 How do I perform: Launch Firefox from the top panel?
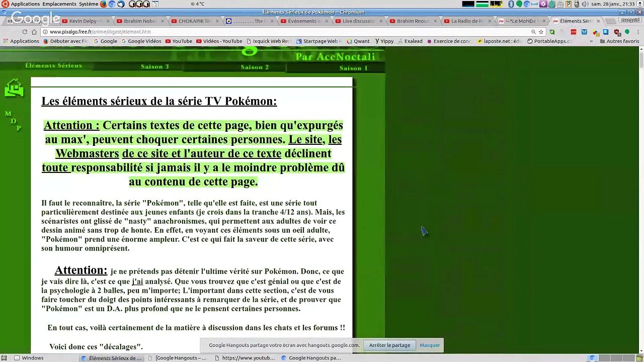(x=104, y=4)
